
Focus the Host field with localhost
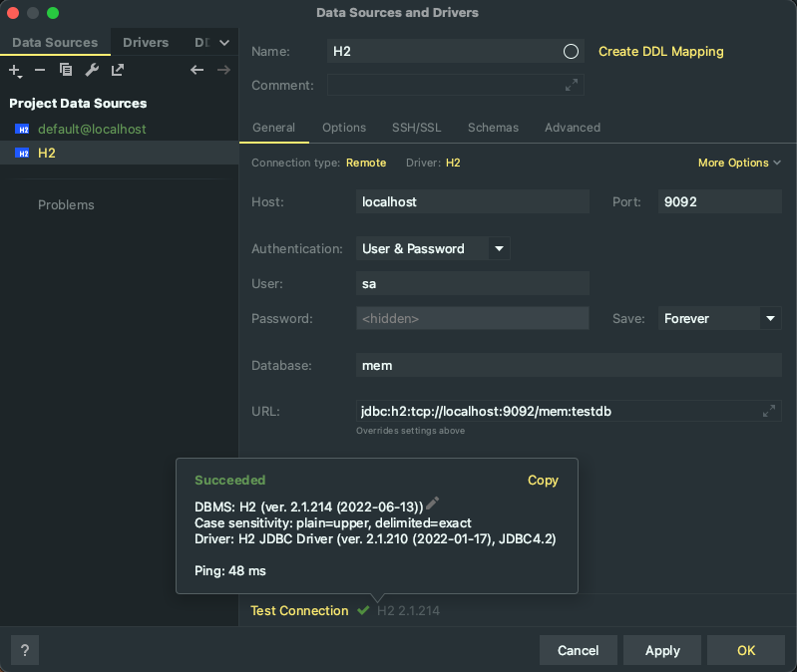click(x=472, y=201)
